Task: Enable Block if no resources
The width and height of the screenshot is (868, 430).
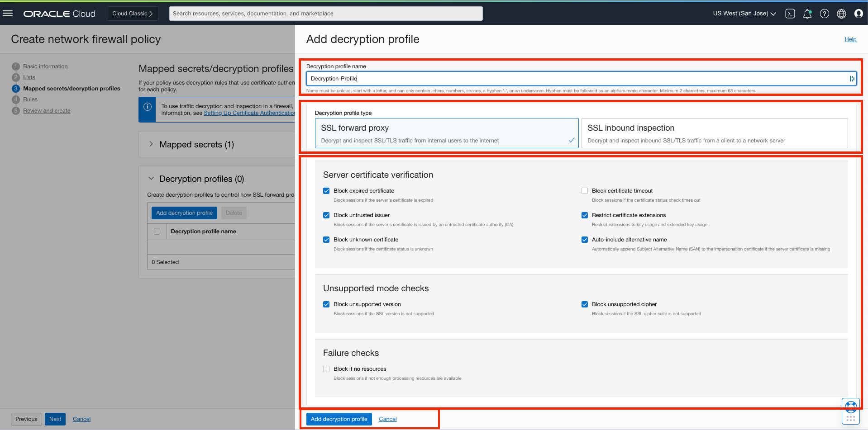Action: (x=326, y=369)
